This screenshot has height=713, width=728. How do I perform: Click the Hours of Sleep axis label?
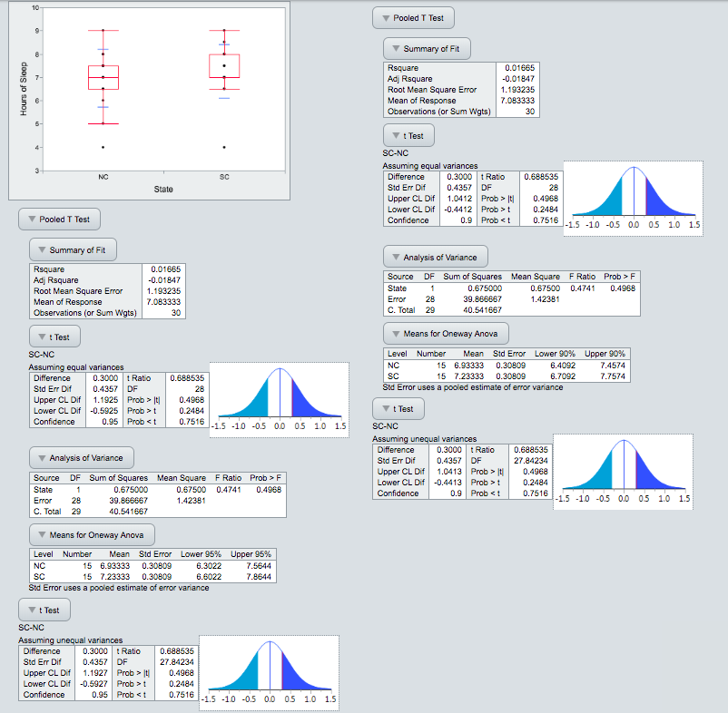point(24,89)
